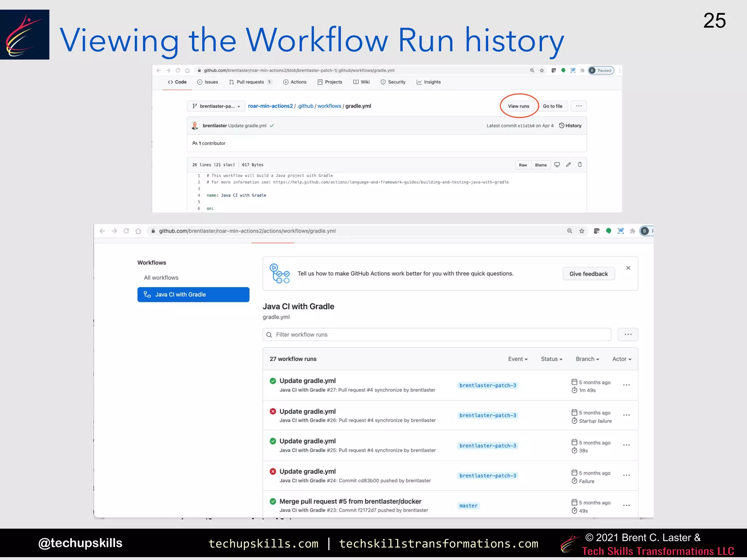Click back arrow in top browser

point(158,70)
